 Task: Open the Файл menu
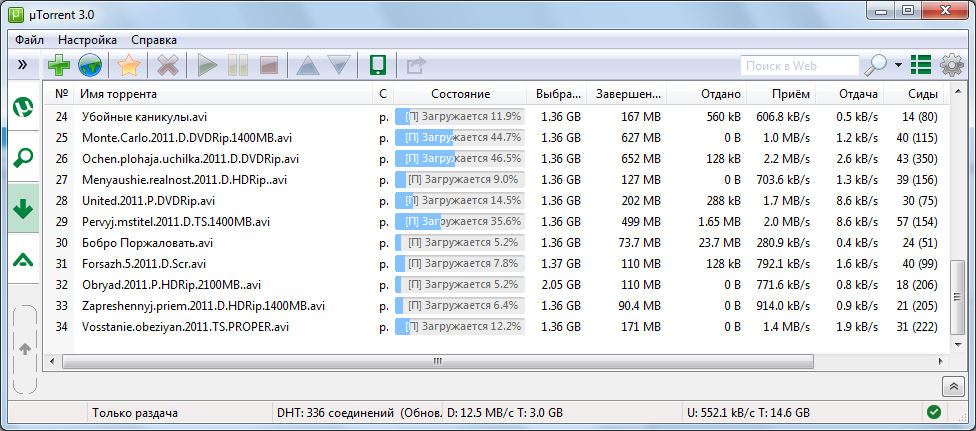tap(29, 39)
